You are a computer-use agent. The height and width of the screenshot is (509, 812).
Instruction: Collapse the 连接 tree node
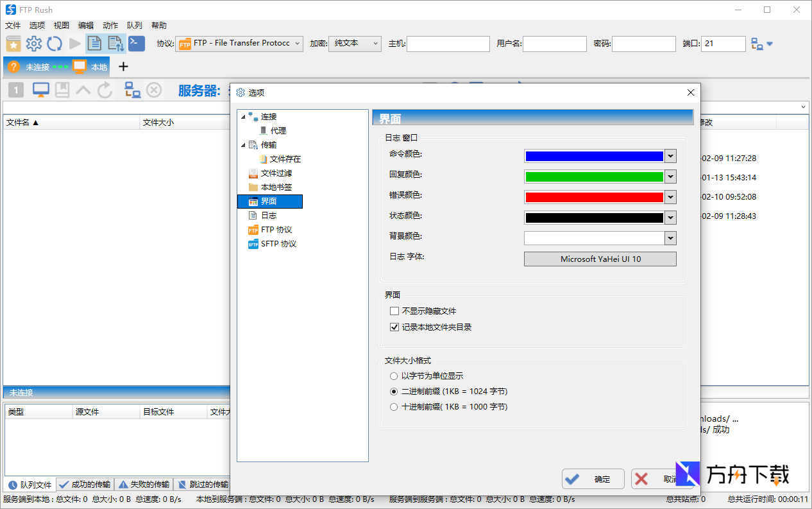pyautogui.click(x=242, y=116)
